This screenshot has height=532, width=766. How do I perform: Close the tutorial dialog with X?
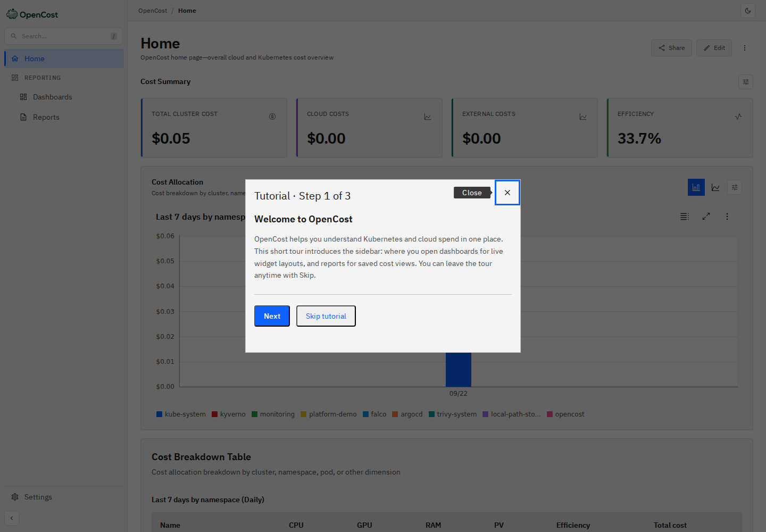(507, 193)
